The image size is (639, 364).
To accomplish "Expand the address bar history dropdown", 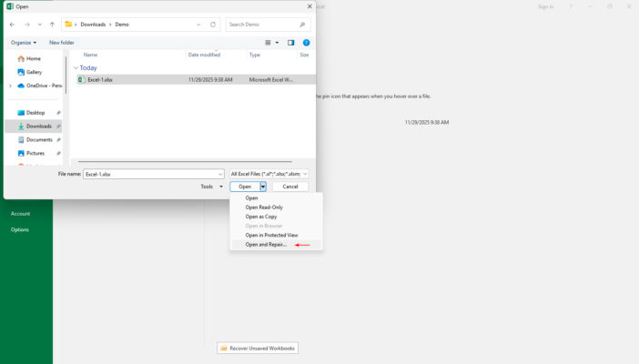I will click(198, 25).
